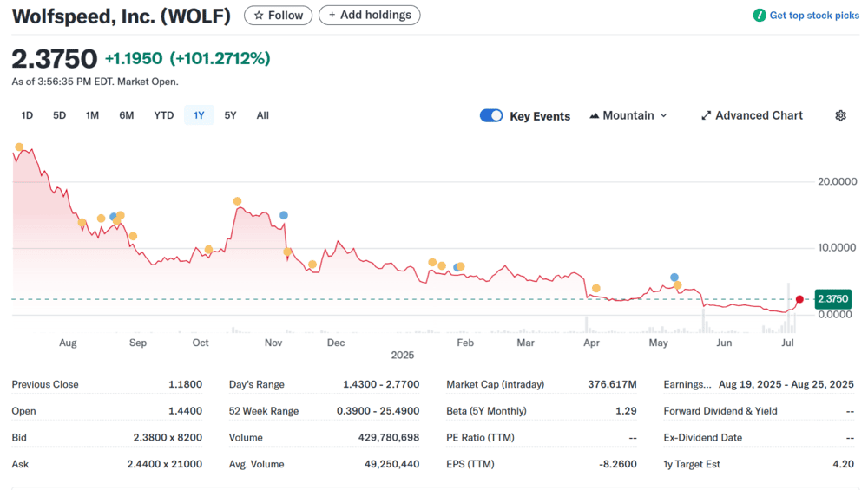Click the Beta (5Y Monthly) value 1.29

pyautogui.click(x=626, y=411)
